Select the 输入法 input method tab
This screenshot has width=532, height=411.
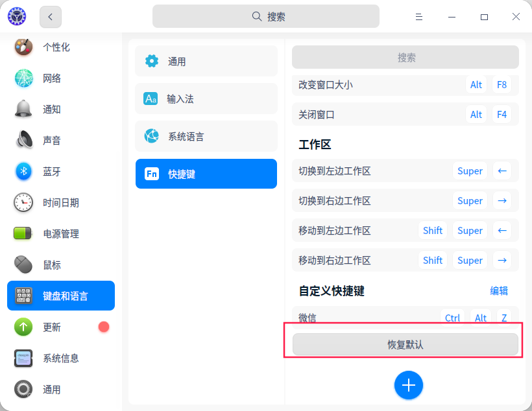pyautogui.click(x=206, y=99)
